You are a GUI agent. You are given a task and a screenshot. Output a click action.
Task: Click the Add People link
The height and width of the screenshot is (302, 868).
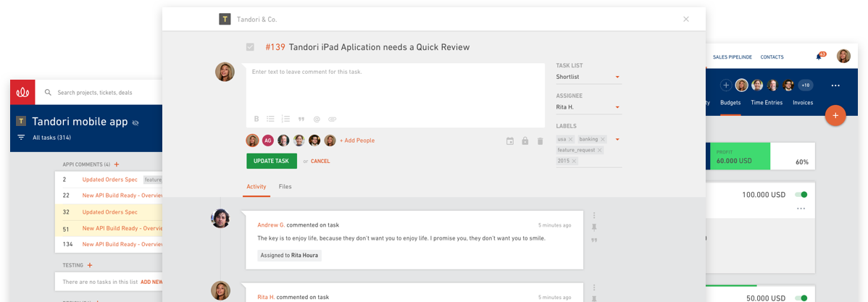[x=357, y=140]
